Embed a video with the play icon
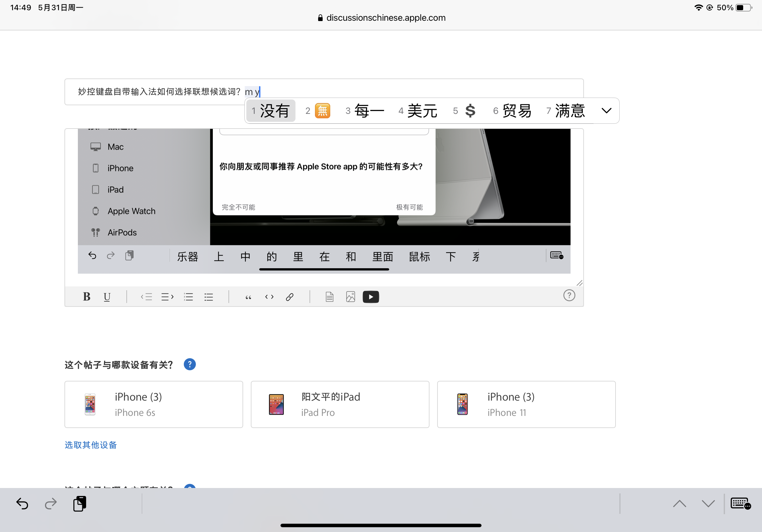Screen dimensions: 762x532 [x=371, y=297]
